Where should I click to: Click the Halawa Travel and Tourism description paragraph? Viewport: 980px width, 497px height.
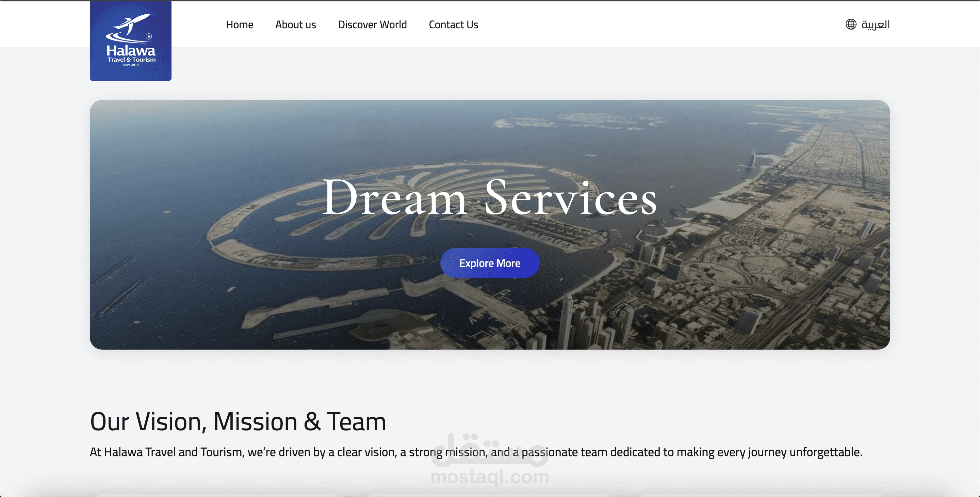[476, 452]
